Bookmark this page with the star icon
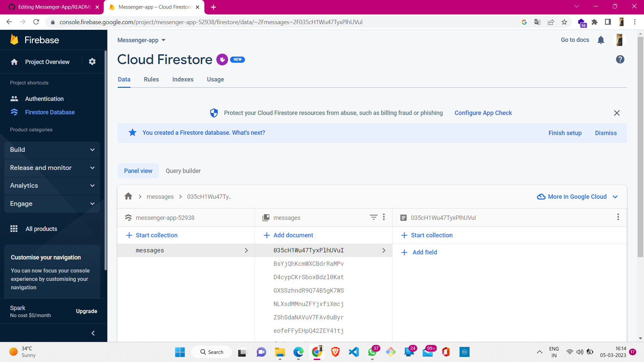Image resolution: width=644 pixels, height=362 pixels. click(x=564, y=22)
